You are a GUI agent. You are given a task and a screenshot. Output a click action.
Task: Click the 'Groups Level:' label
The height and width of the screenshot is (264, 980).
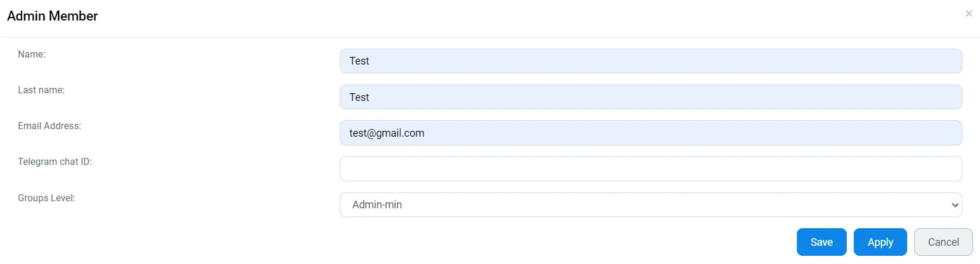tap(46, 198)
